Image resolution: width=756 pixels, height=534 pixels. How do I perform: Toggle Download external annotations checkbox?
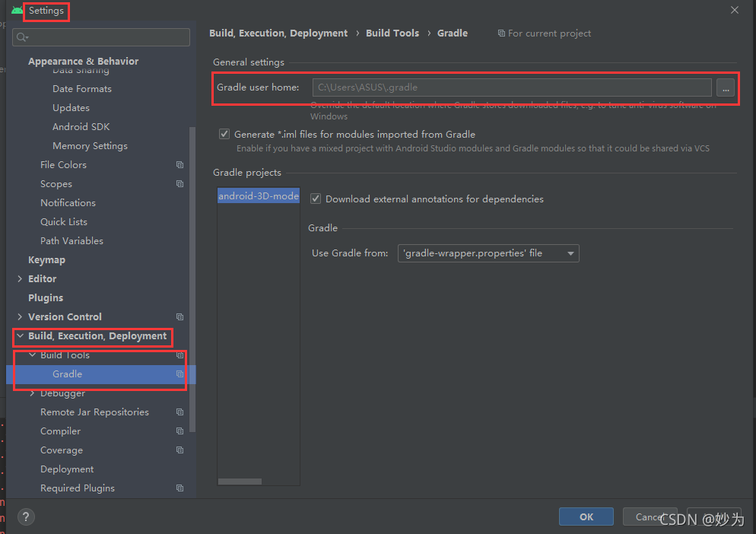(316, 199)
